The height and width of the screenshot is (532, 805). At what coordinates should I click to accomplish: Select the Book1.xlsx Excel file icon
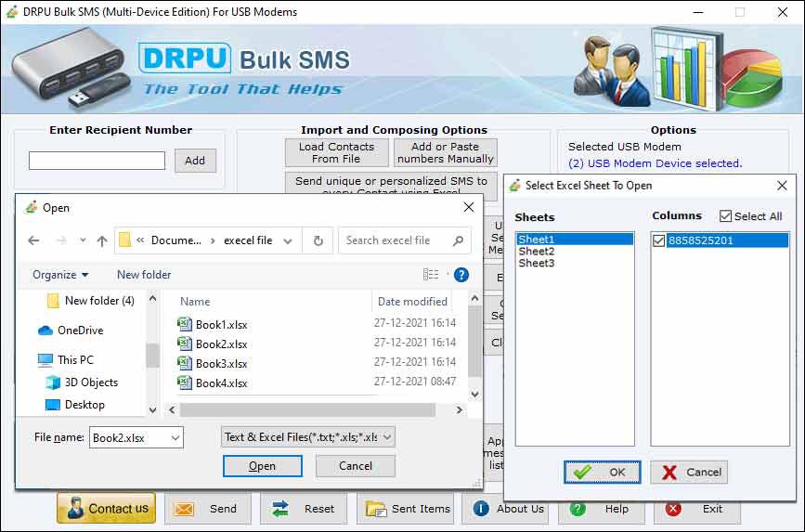185,324
